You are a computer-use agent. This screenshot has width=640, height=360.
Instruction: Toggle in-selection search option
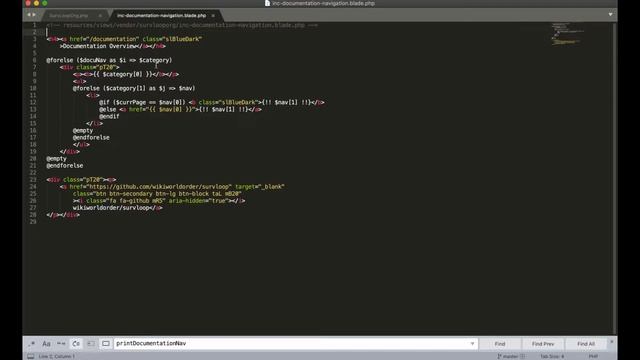tap(91, 344)
